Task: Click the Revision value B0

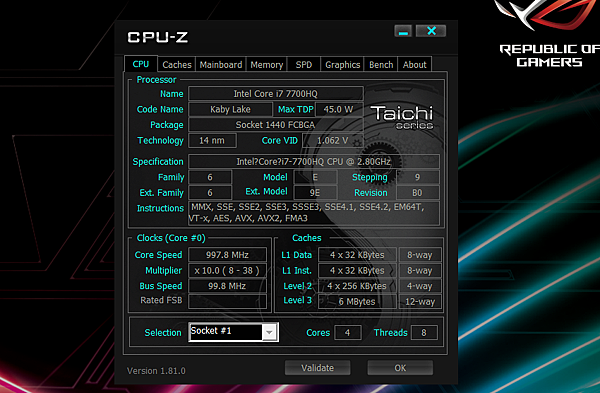Action: 417,192
